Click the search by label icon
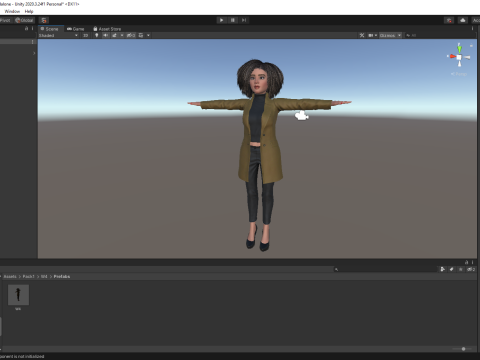Viewport: 480px width, 360px height. click(452, 269)
